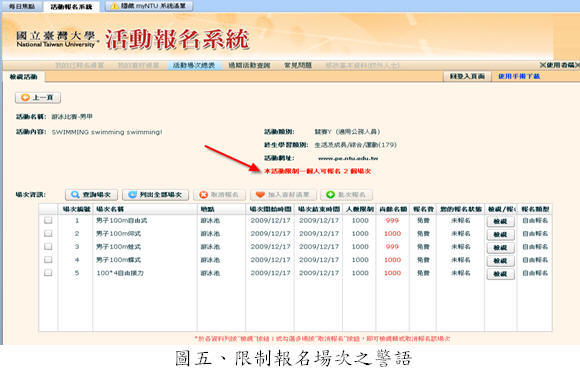
Task: Click the National Taiwan University logo
Action: pos(57,39)
